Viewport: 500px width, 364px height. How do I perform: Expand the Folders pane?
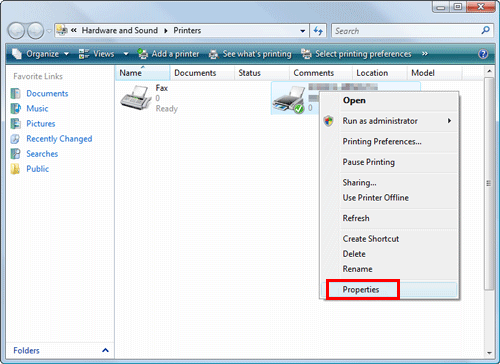[x=105, y=350]
